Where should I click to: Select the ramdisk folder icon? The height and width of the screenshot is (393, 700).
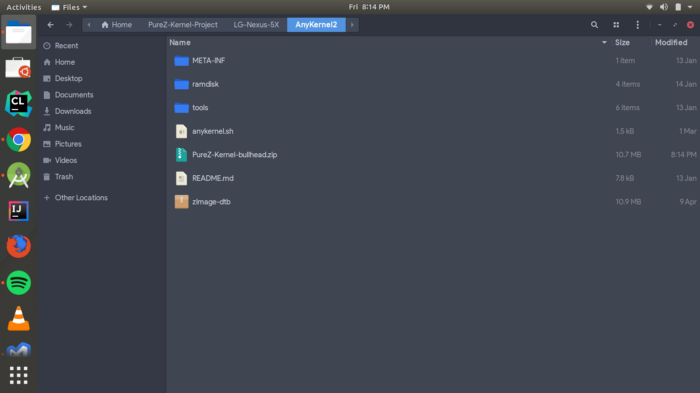tap(181, 84)
